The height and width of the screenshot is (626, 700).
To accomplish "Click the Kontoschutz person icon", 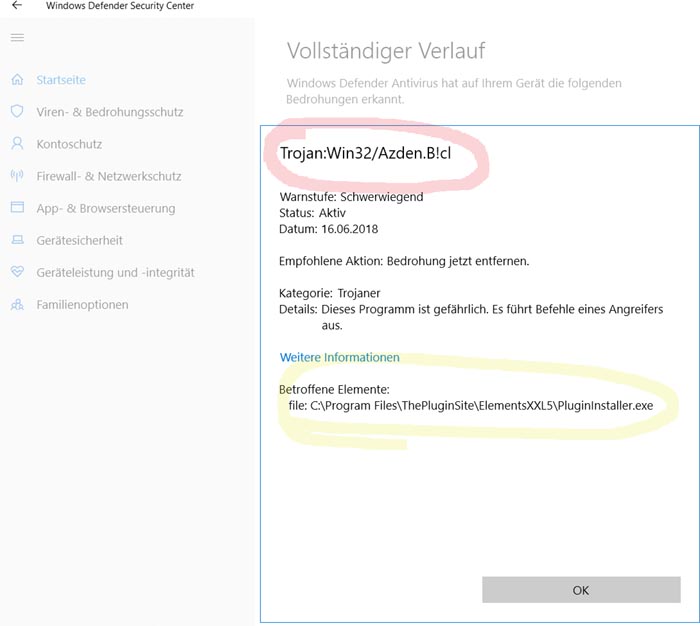I will click(x=17, y=143).
